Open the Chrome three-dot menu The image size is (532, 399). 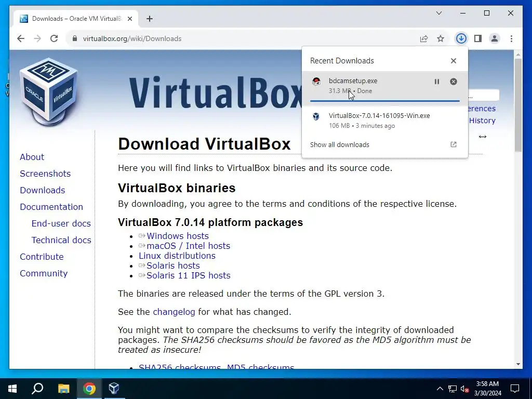click(511, 38)
